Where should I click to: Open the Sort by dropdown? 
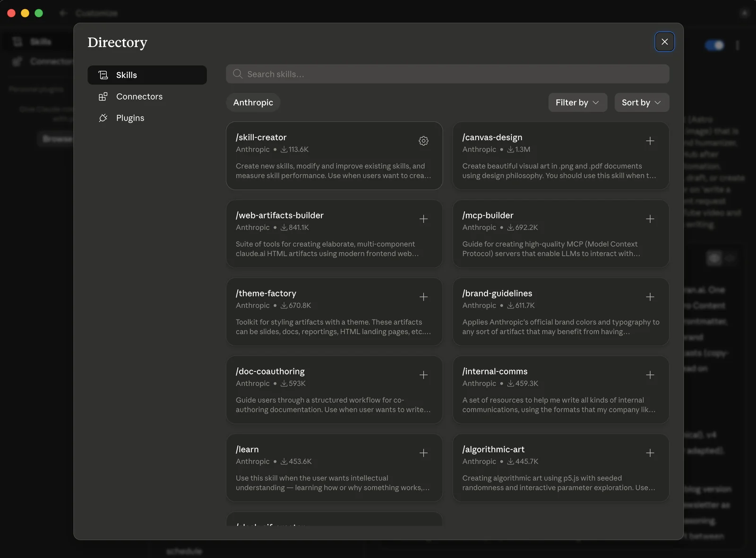click(642, 102)
